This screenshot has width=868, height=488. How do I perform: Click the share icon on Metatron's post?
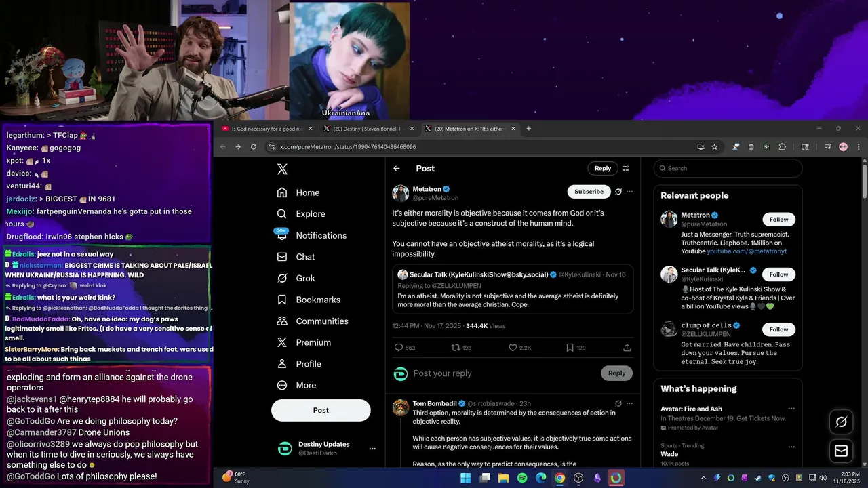[x=627, y=348]
